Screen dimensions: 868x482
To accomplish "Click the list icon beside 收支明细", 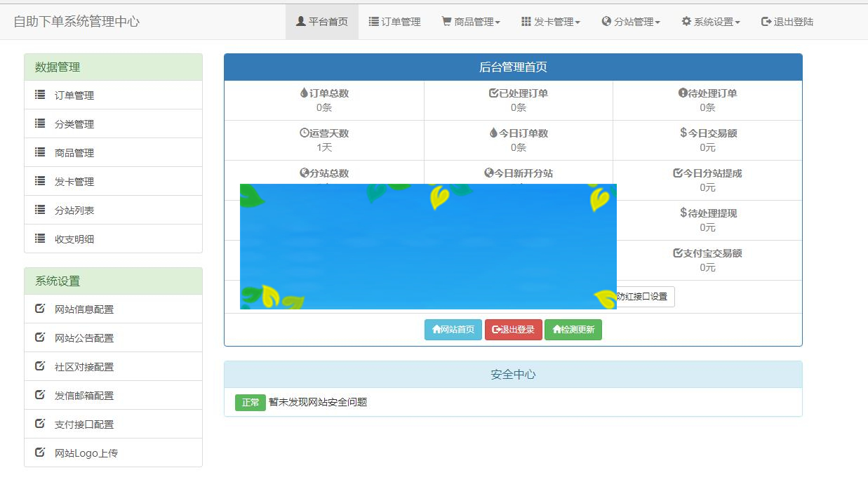I will 40,239.
